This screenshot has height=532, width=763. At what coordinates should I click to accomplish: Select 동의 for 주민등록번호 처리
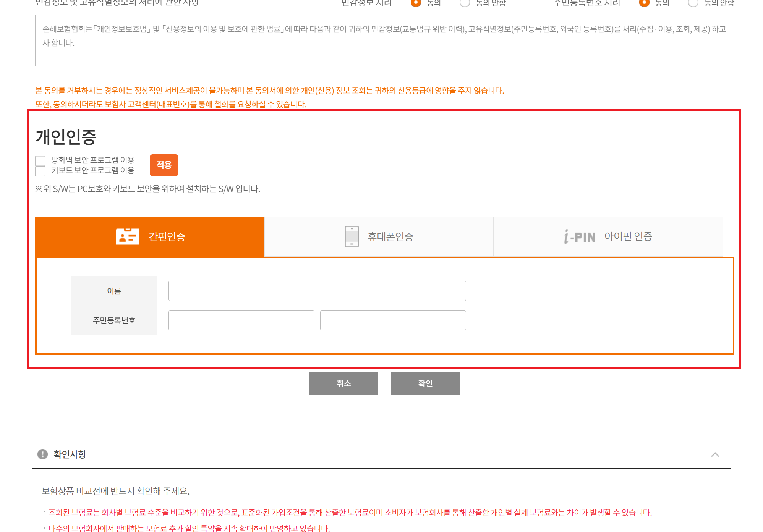click(644, 3)
